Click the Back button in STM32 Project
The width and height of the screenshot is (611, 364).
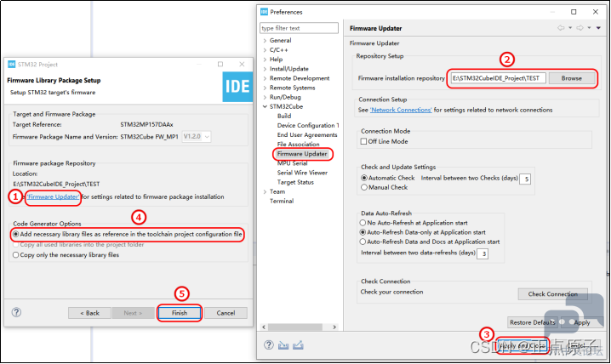click(x=89, y=313)
